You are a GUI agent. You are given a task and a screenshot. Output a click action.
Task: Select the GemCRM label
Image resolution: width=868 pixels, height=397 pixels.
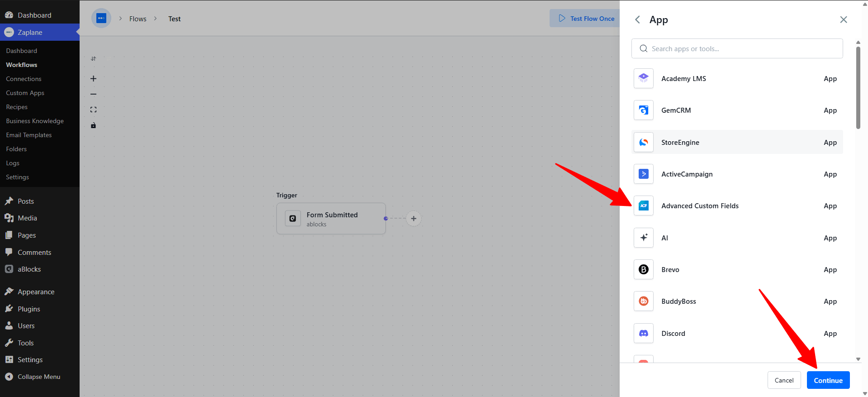click(676, 110)
